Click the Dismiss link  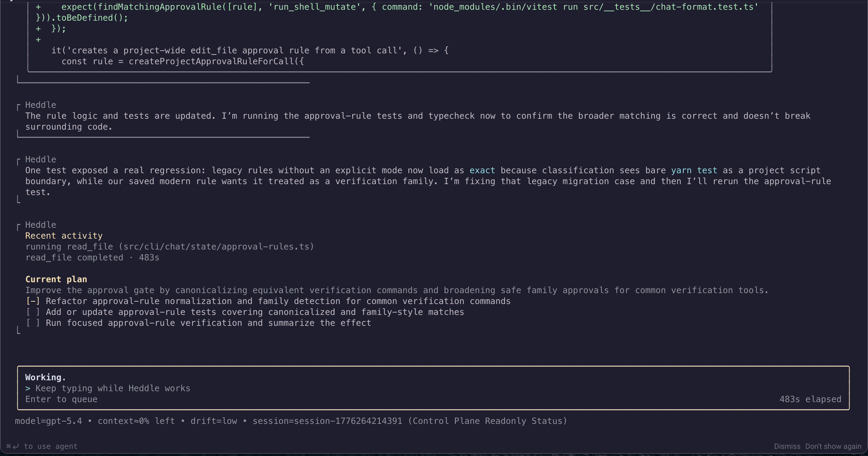click(x=787, y=446)
